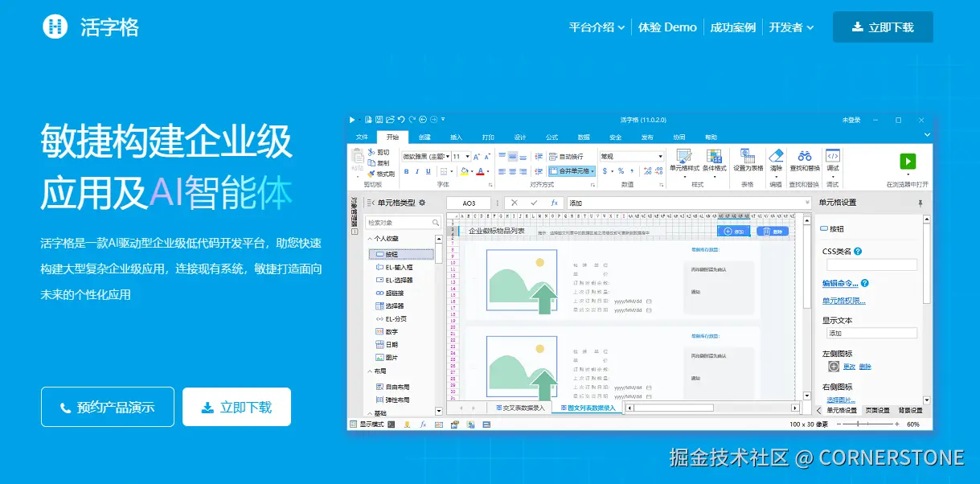Open the fill color dropdown arrow
Image resolution: width=980 pixels, height=484 pixels.
pyautogui.click(x=472, y=171)
